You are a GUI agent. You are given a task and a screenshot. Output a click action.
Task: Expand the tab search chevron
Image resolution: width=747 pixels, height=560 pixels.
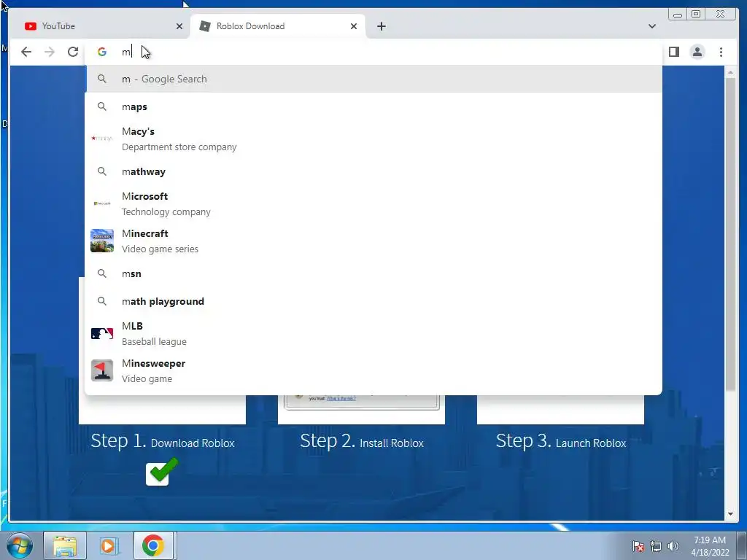[651, 26]
